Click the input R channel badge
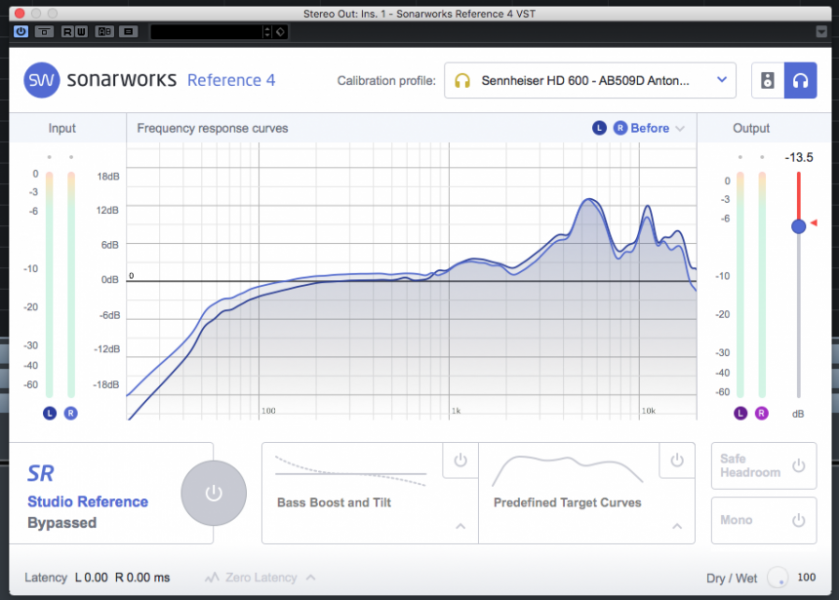 pyautogui.click(x=71, y=413)
